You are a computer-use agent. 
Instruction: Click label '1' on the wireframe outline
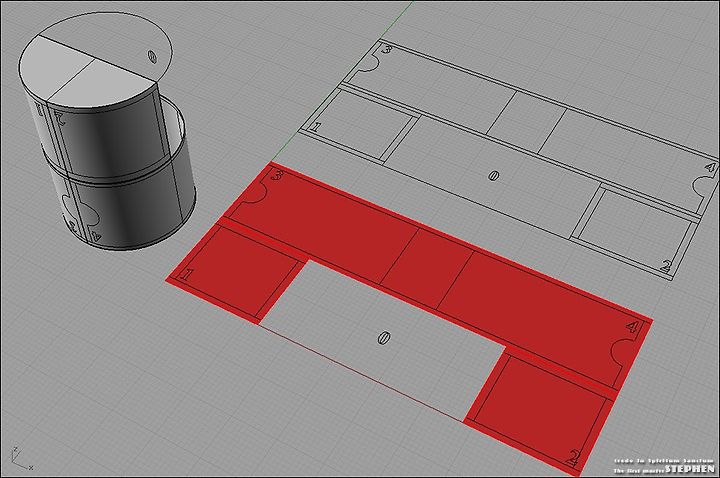coord(315,127)
